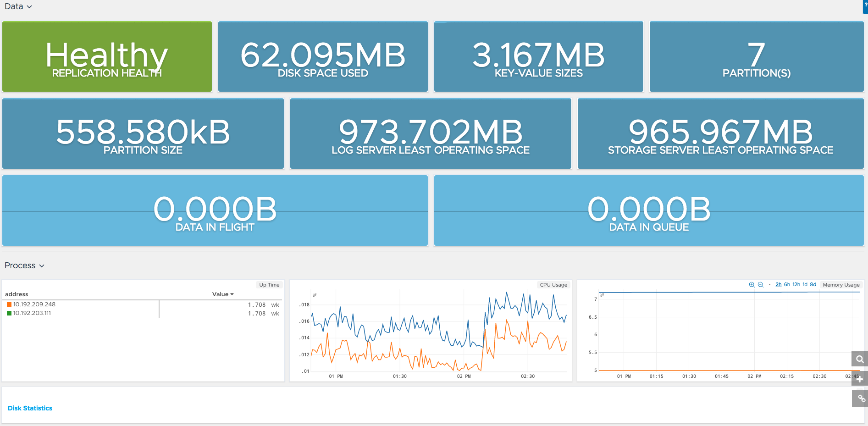The image size is (868, 426).
Task: Open the Data In Queue tile
Action: 649,211
